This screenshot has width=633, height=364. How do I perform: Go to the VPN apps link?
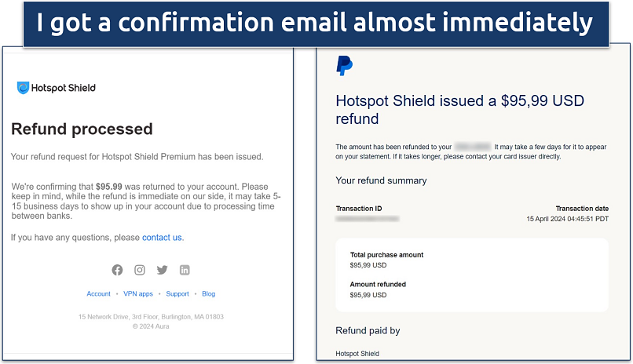(138, 294)
